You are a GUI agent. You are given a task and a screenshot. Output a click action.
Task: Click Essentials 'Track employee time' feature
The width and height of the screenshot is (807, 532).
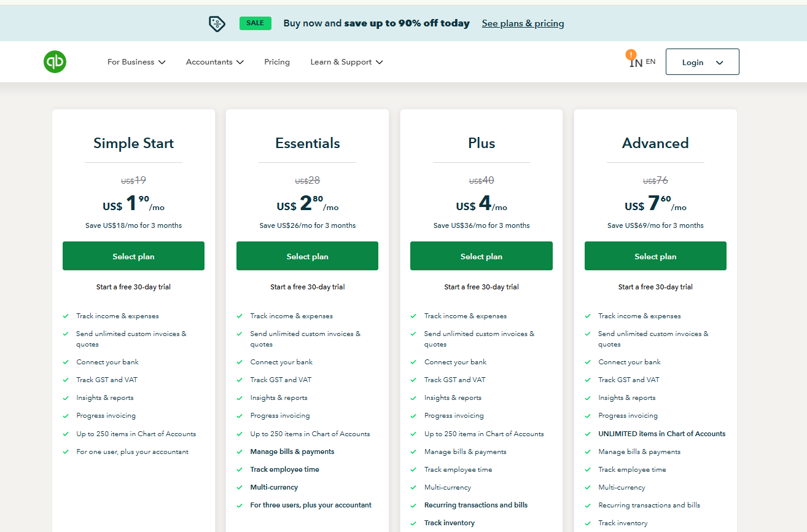pyautogui.click(x=284, y=469)
